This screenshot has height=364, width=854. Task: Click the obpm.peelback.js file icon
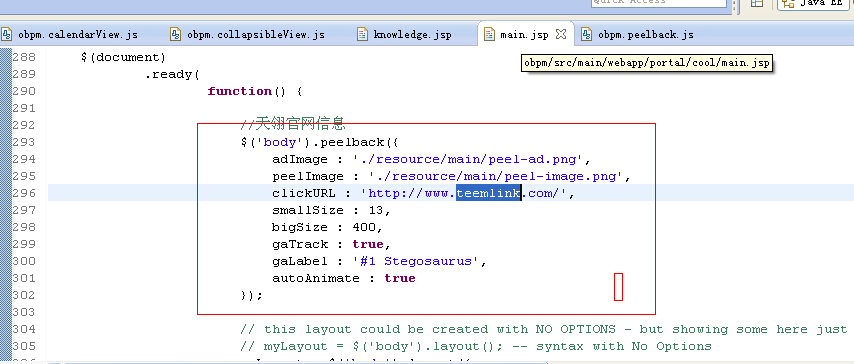[587, 34]
